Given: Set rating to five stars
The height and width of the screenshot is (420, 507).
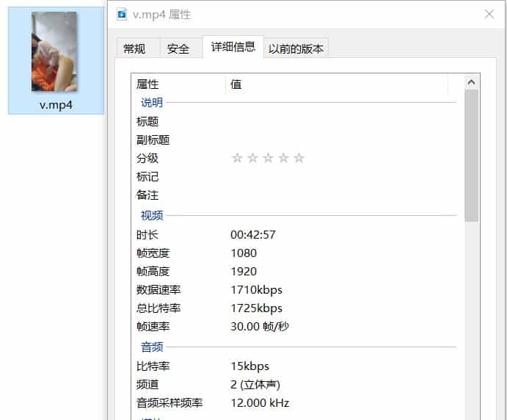Looking at the screenshot, I should click(299, 158).
